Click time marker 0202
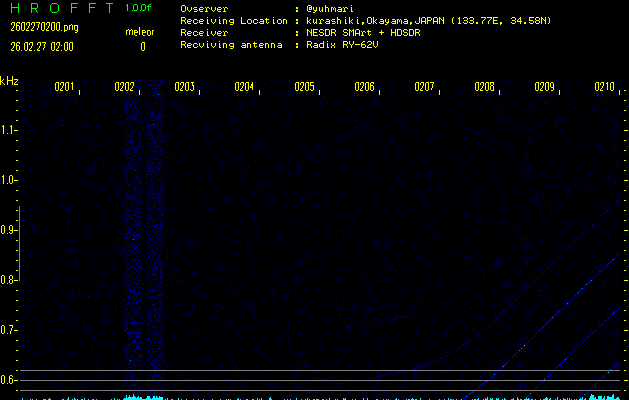 (x=124, y=87)
